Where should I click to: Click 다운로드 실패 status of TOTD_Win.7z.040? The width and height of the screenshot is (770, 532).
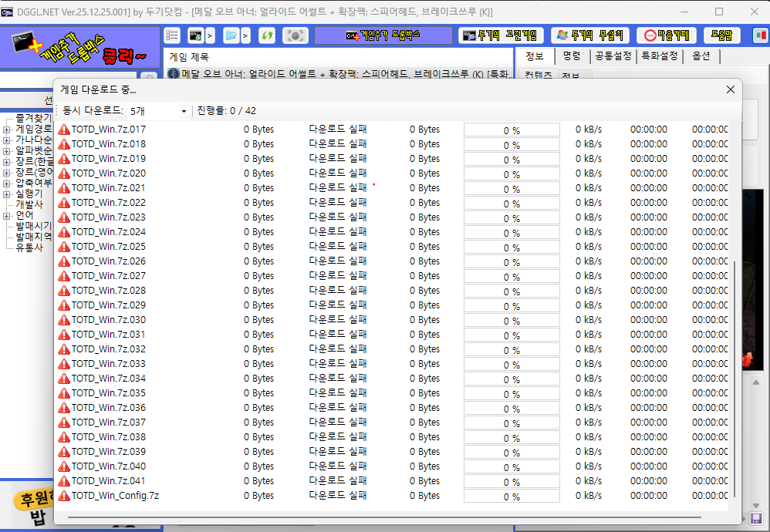(x=338, y=466)
